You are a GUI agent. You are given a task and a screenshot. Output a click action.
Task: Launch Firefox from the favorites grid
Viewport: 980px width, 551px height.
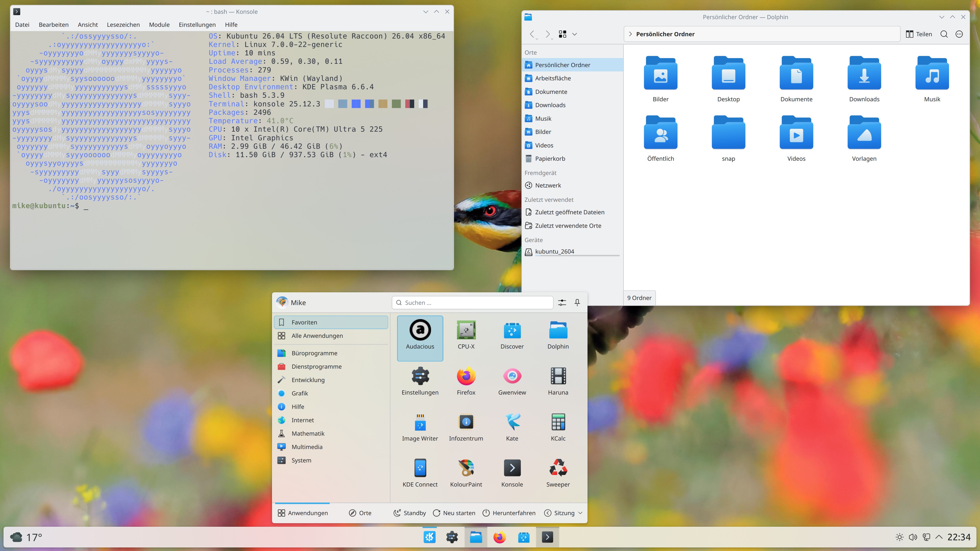click(x=466, y=384)
